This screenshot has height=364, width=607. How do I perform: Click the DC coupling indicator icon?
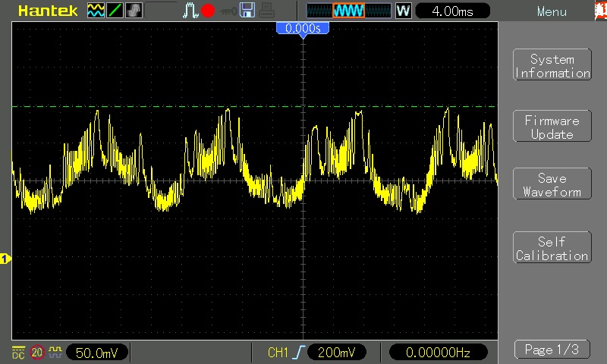click(x=18, y=353)
